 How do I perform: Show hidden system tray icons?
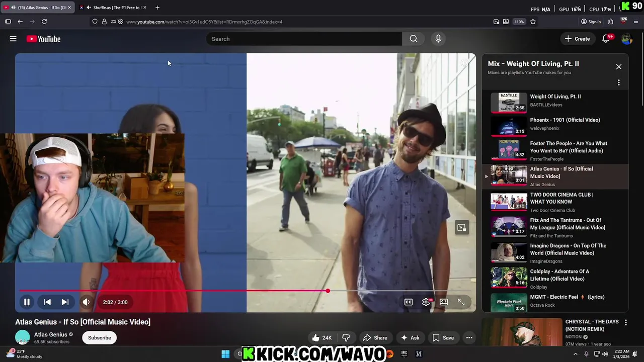[x=576, y=354]
